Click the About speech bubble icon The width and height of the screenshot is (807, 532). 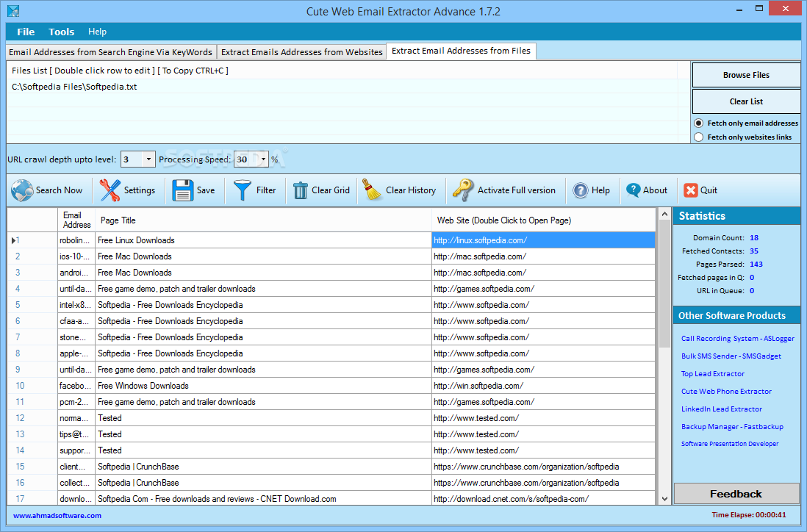633,190
